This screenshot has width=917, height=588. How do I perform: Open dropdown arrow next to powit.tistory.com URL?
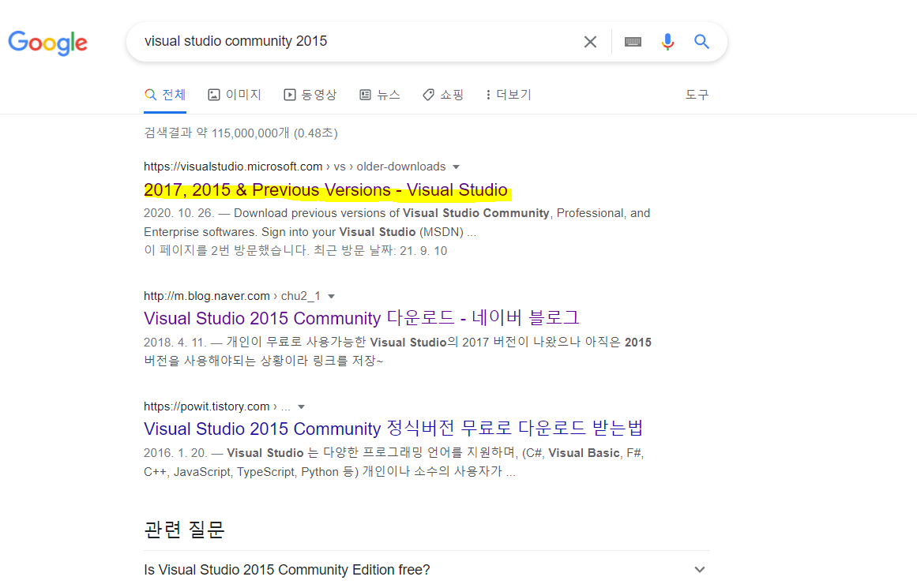pyautogui.click(x=301, y=406)
